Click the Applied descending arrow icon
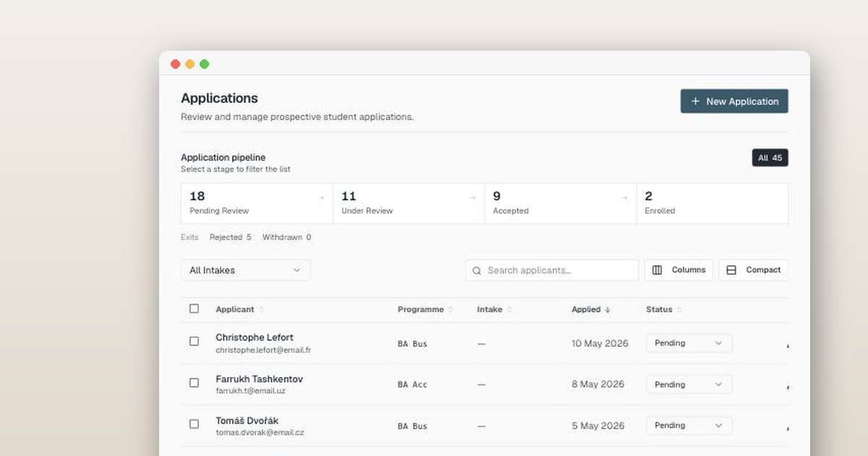The width and height of the screenshot is (868, 456). click(x=608, y=310)
